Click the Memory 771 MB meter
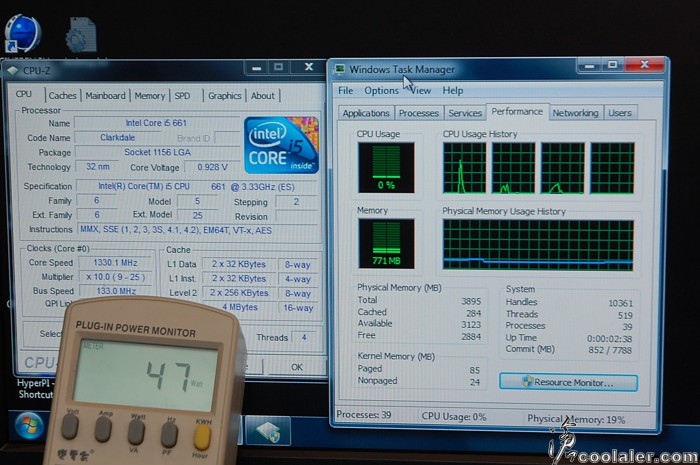Viewport: 700px width, 465px height. [x=386, y=244]
